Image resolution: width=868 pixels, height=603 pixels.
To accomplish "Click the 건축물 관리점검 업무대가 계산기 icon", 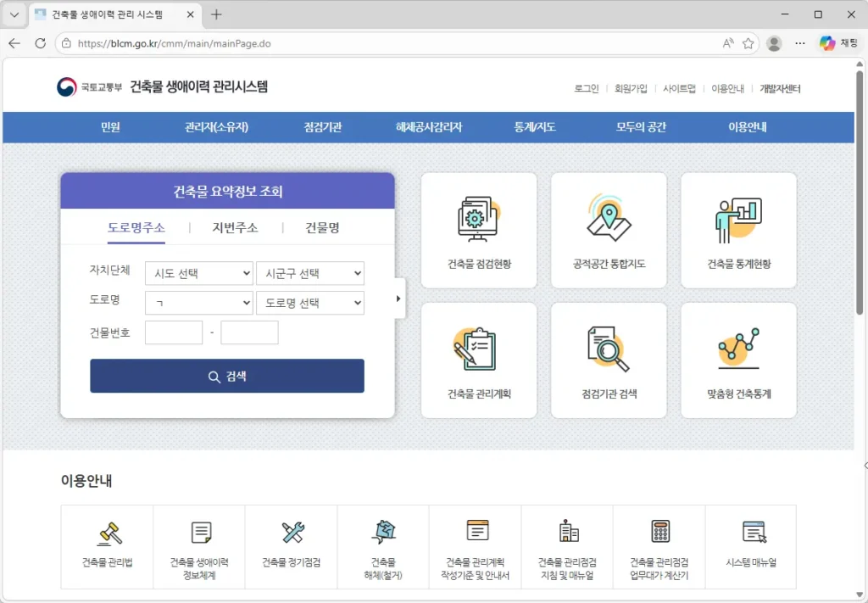I will (x=660, y=532).
